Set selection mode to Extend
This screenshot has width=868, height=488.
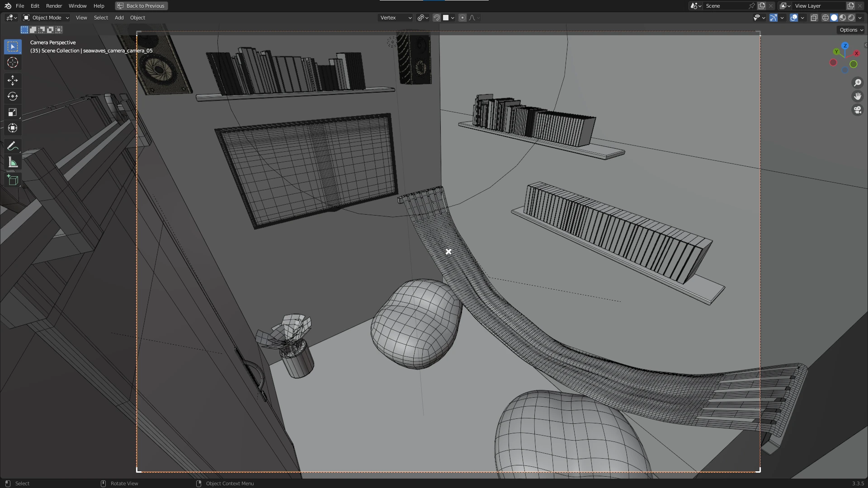[33, 30]
